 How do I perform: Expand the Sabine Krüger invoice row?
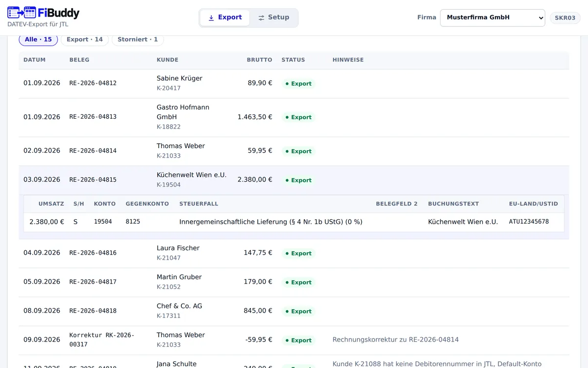tap(294, 83)
